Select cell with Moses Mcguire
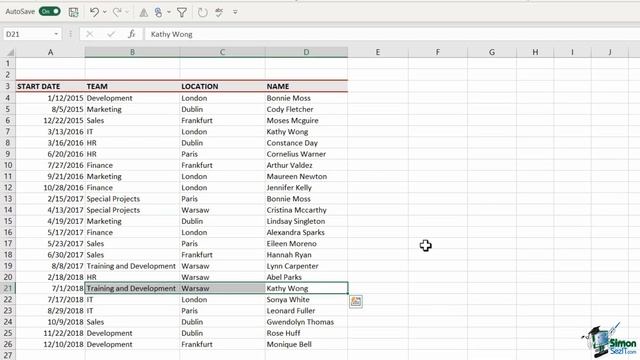Image resolution: width=640 pixels, height=360 pixels. pos(307,120)
